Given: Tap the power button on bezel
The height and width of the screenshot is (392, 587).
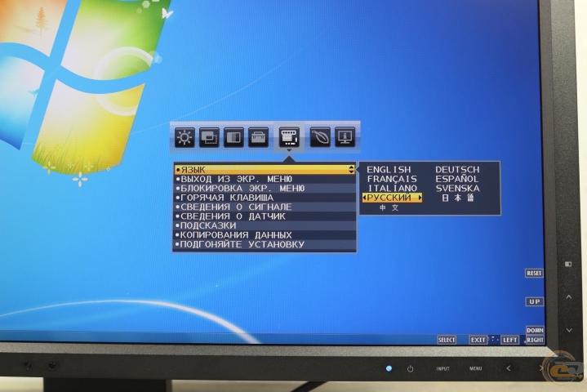Looking at the screenshot, I should [x=411, y=369].
